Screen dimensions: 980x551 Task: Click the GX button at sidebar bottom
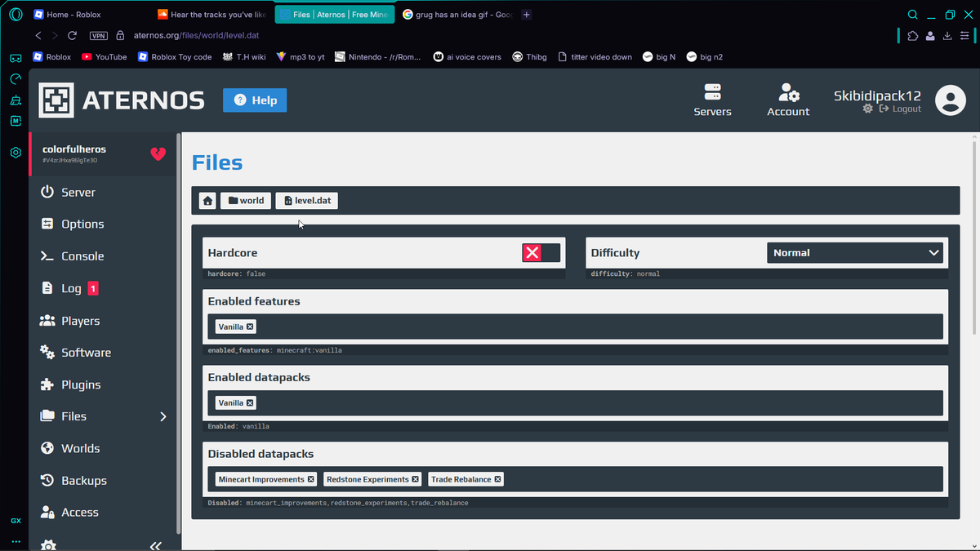tap(16, 521)
